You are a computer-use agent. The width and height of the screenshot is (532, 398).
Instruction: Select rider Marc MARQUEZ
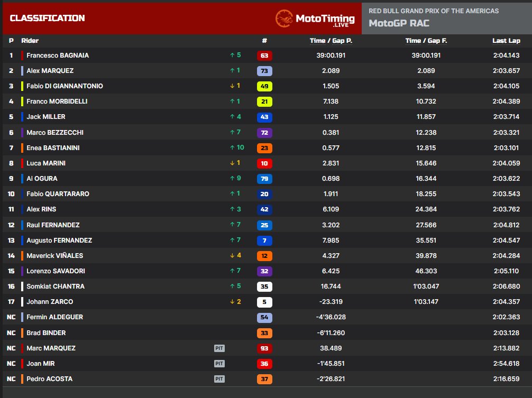click(x=51, y=348)
